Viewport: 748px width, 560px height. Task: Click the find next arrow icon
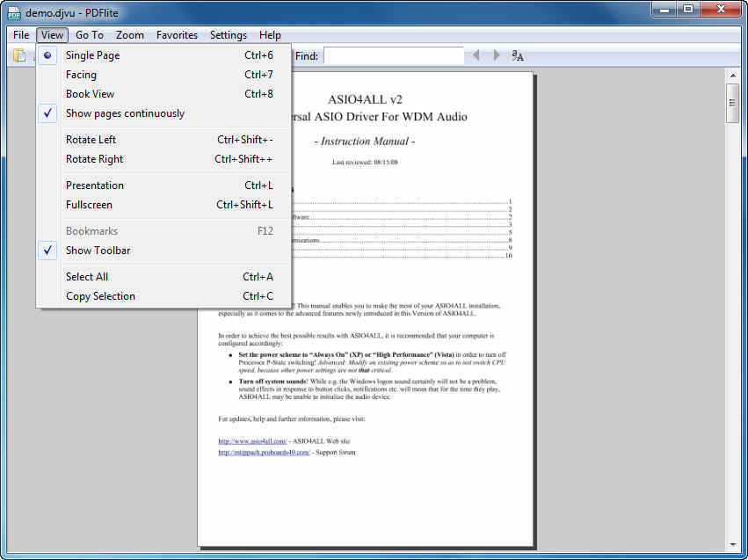click(496, 55)
